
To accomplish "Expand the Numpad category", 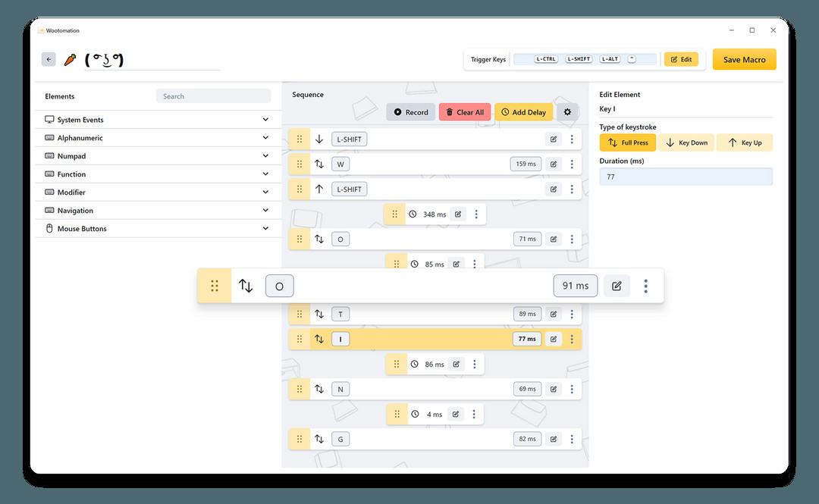I will (158, 155).
